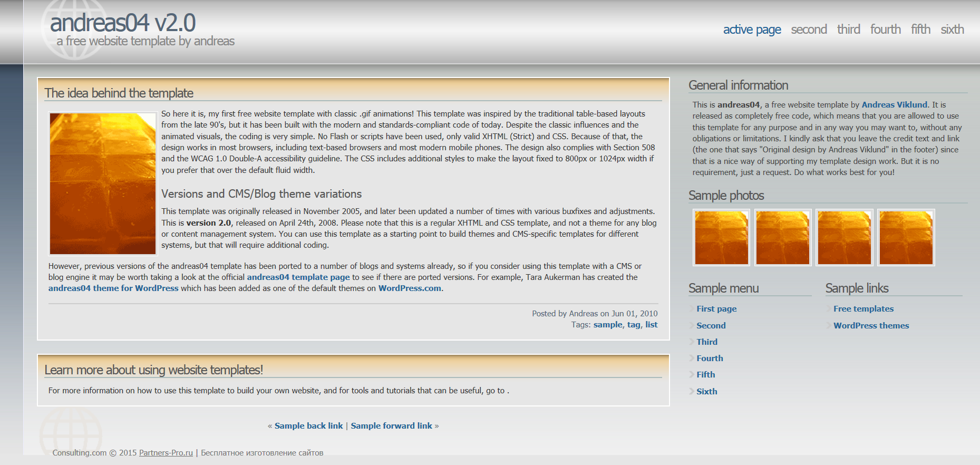
Task: View the third sample photo thumbnail
Action: pos(844,237)
